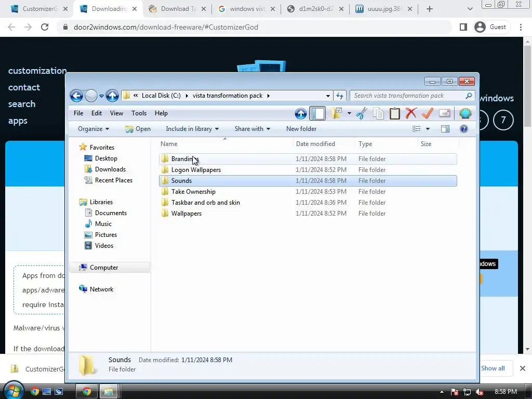532x399 pixels.
Task: Open the view options dropdown arrow
Action: point(428,129)
